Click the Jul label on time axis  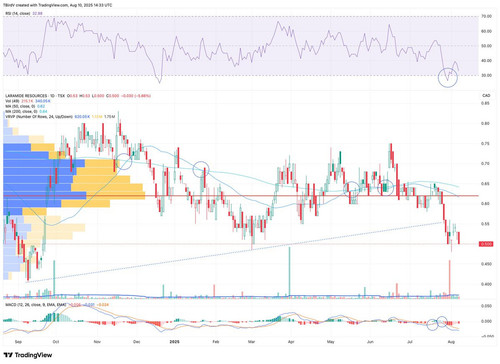pos(410,342)
